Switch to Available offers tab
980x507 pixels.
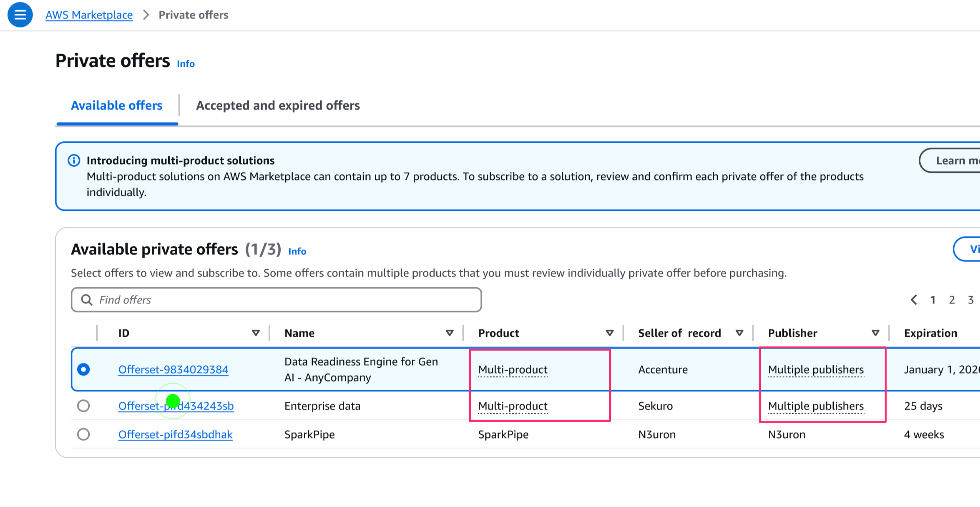pyautogui.click(x=117, y=105)
